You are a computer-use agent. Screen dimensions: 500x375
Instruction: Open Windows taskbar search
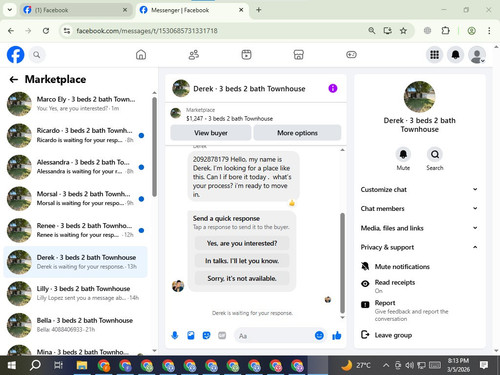[35, 365]
